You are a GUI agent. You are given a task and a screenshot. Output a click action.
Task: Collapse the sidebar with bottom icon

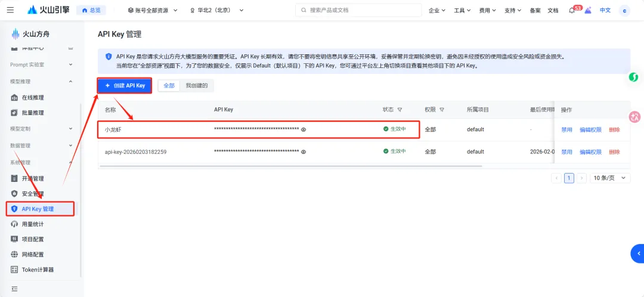tap(14, 289)
